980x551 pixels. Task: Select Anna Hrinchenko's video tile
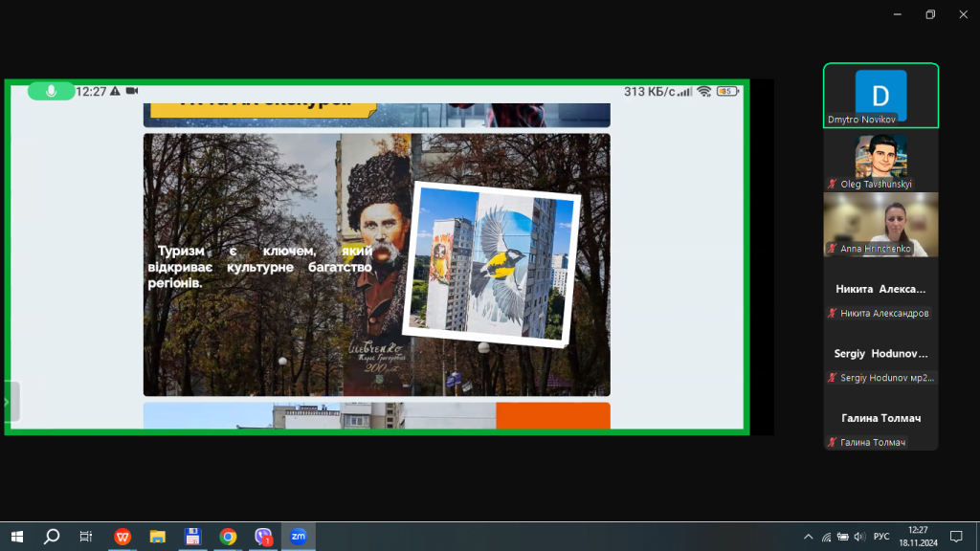pos(880,225)
